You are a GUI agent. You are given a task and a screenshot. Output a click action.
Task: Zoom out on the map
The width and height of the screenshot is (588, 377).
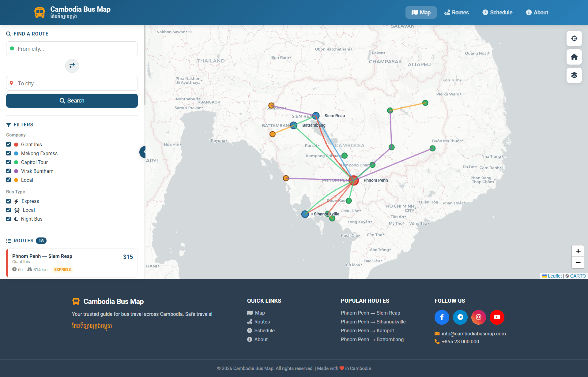click(578, 263)
